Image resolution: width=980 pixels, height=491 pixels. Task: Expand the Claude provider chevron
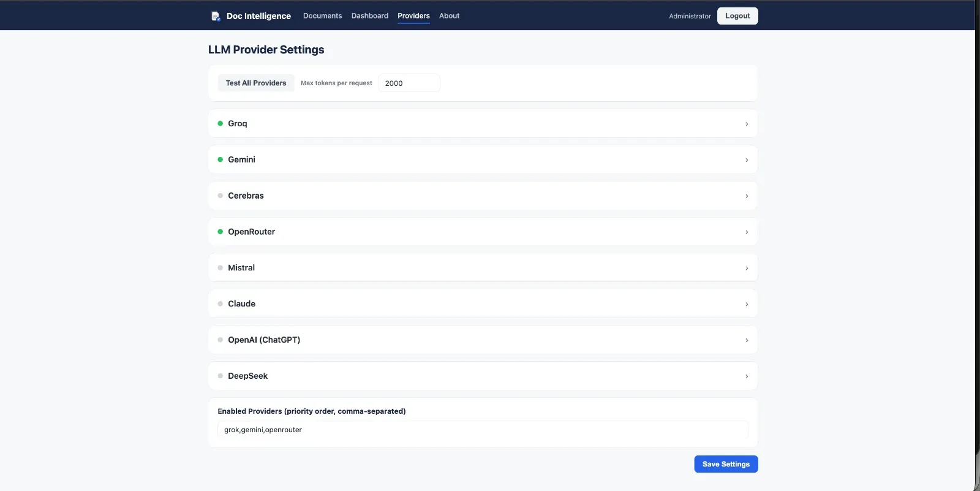pos(747,304)
